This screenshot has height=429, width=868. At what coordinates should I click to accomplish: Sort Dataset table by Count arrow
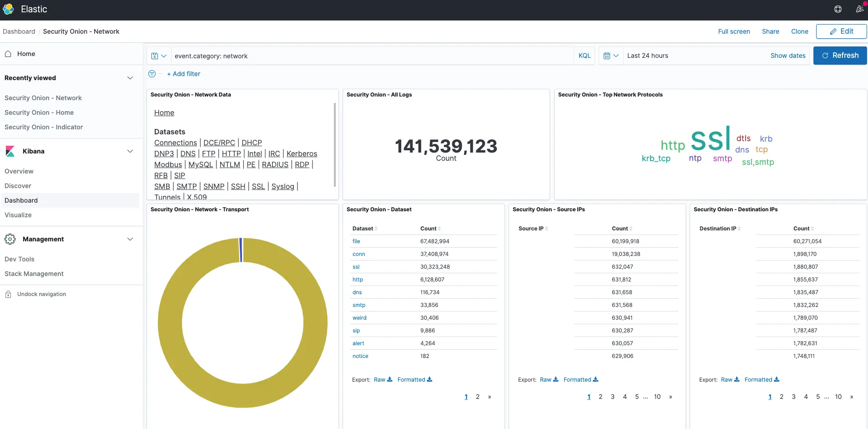point(439,229)
